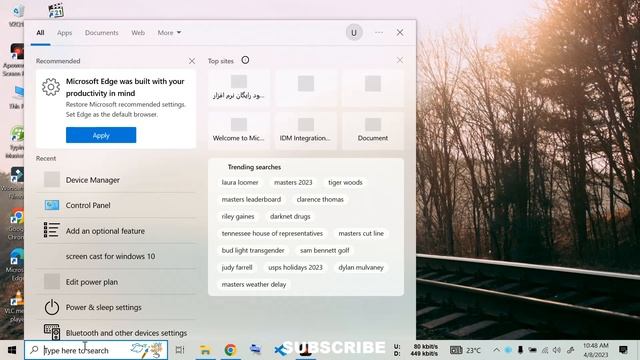Open the Google Chrome desktop shortcut
The image size is (640, 360).
pyautogui.click(x=16, y=224)
